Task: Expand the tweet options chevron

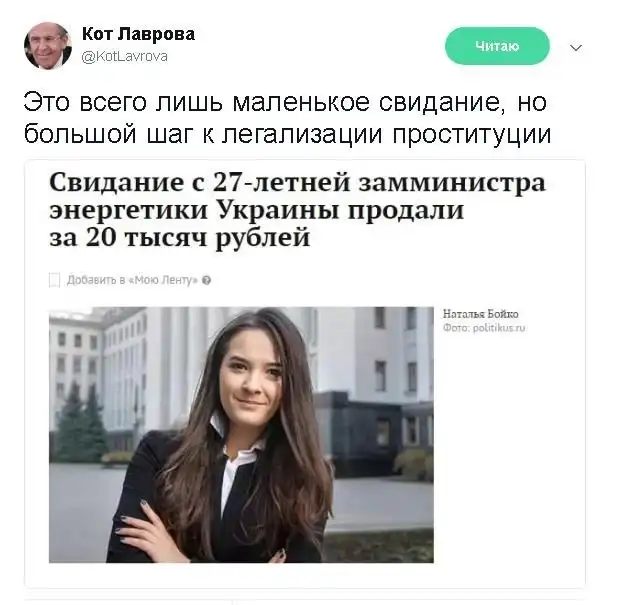Action: (576, 48)
